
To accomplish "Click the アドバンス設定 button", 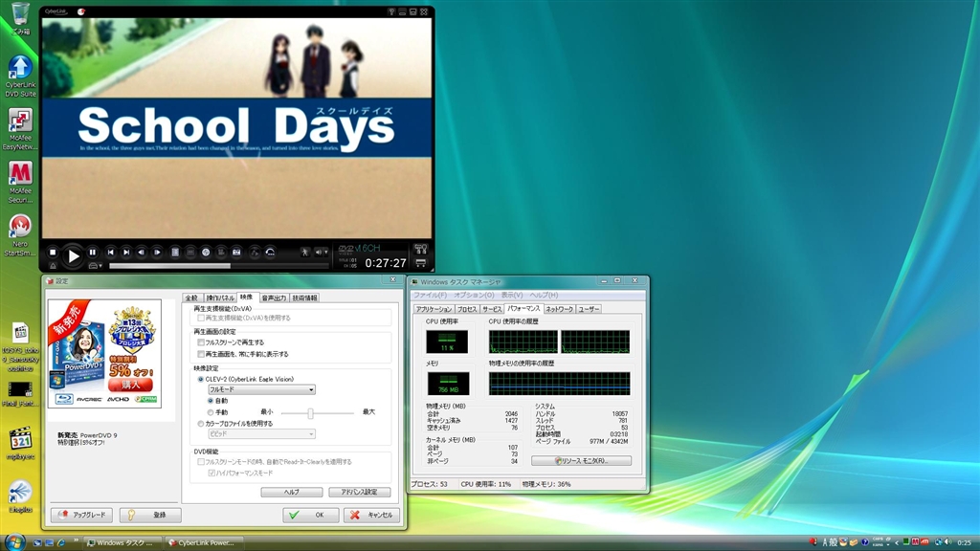I will [x=360, y=493].
